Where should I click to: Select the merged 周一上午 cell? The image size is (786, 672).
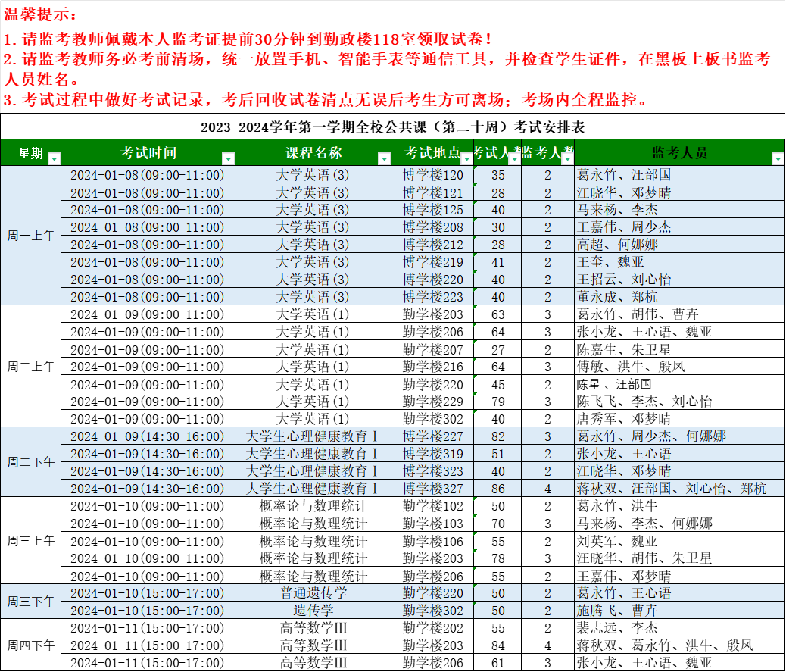(30, 236)
